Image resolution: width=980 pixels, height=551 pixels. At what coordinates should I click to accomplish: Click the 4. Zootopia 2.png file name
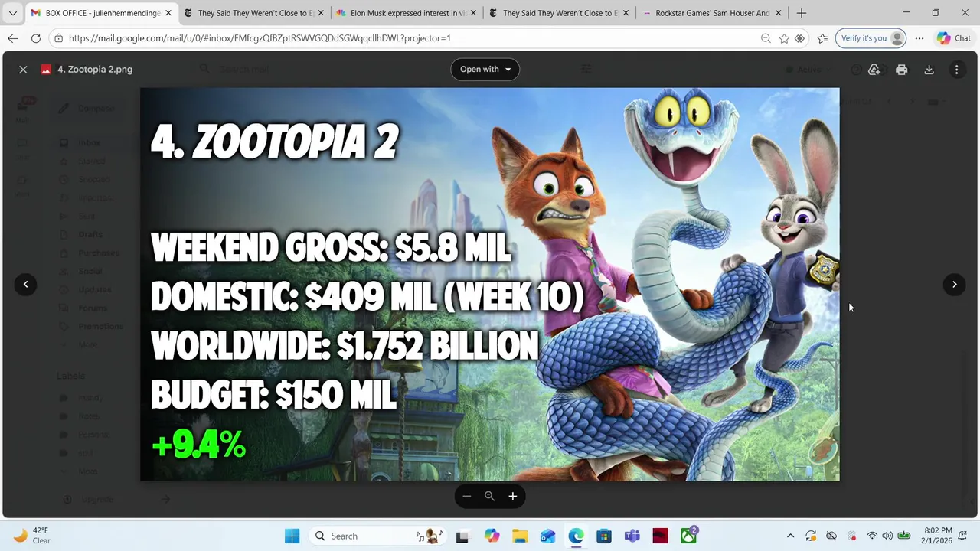95,70
